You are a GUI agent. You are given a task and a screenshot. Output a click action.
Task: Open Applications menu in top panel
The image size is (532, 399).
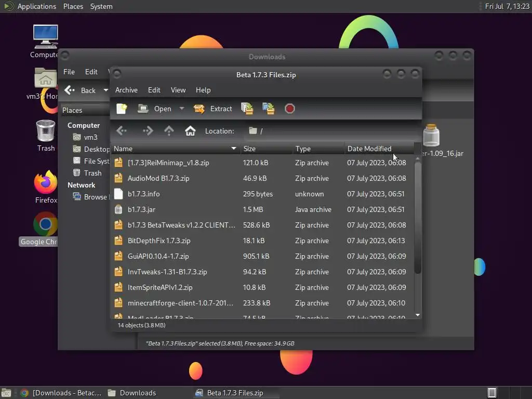click(x=37, y=6)
